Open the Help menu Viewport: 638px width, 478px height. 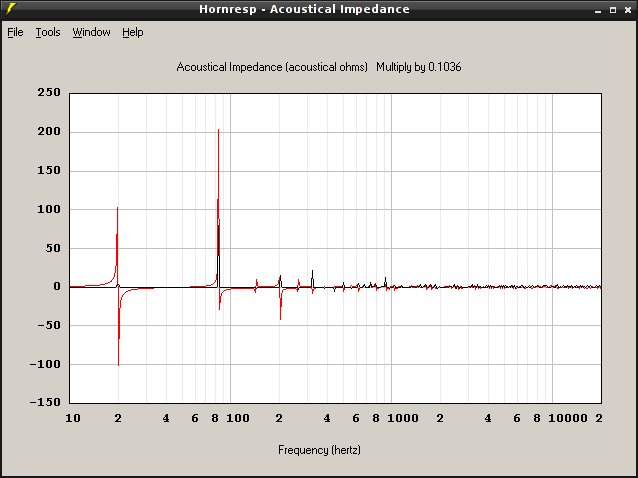click(133, 32)
